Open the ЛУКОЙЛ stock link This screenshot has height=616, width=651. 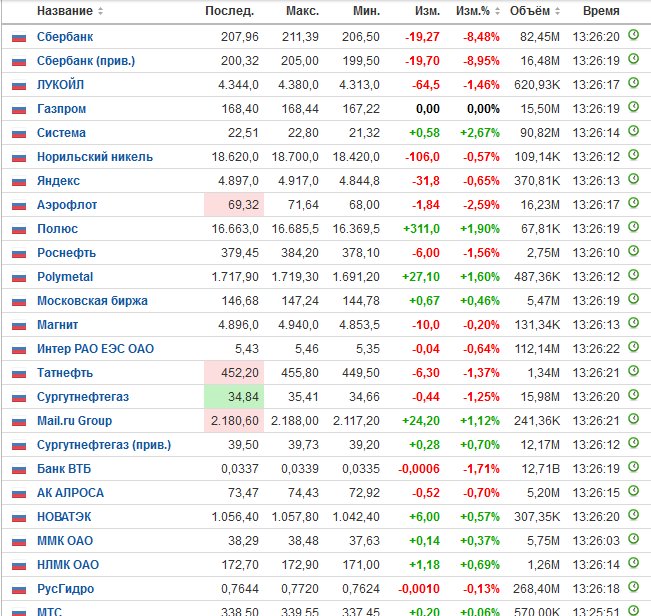coord(61,85)
